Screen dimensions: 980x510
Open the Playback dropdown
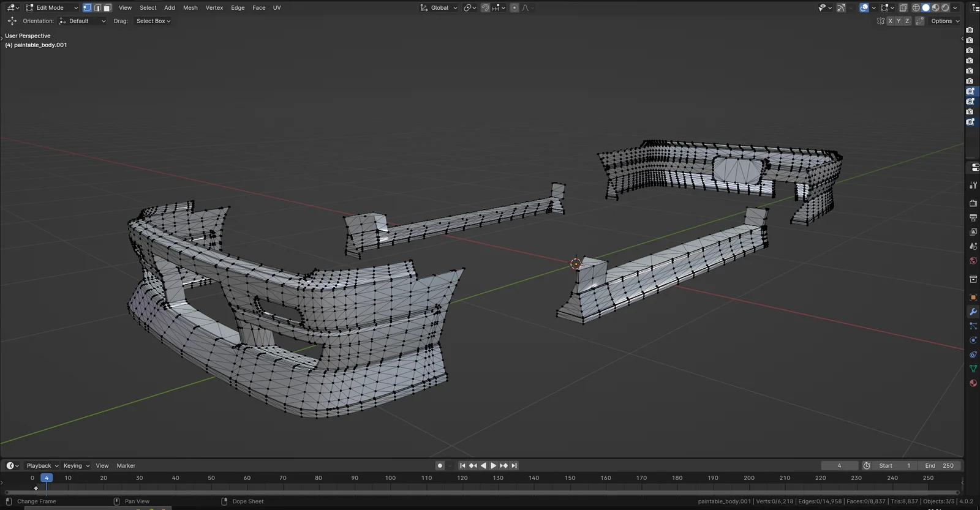pos(42,466)
